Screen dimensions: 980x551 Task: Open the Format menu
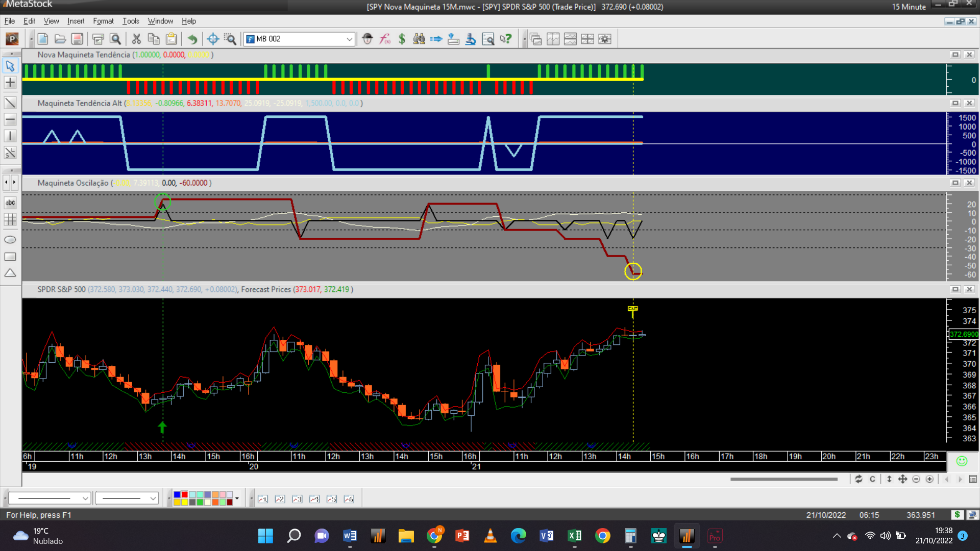[103, 21]
